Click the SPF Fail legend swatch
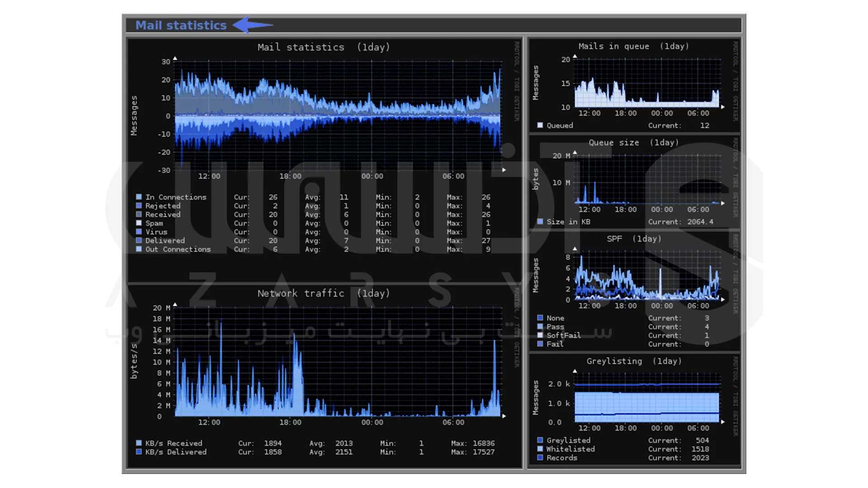868x488 pixels. [x=540, y=344]
